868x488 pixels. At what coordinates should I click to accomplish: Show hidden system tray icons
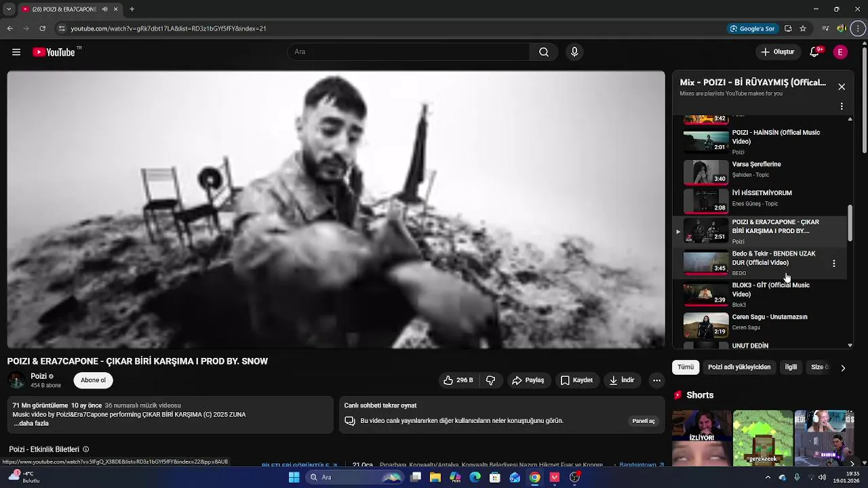pos(768,477)
